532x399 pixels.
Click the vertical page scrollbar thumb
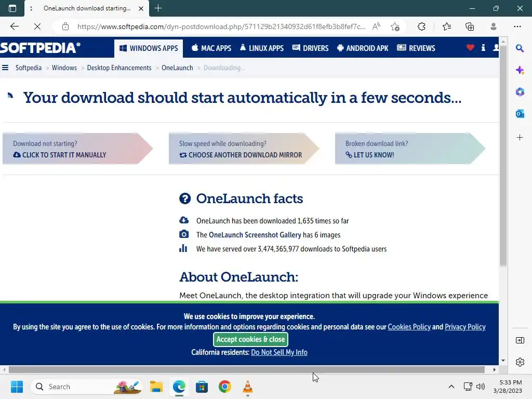(503, 156)
